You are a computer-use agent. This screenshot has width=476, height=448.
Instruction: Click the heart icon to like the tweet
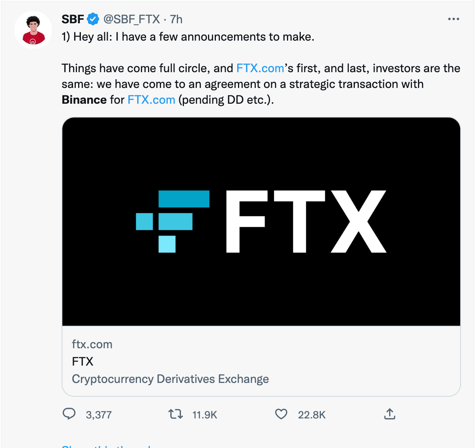pyautogui.click(x=281, y=414)
